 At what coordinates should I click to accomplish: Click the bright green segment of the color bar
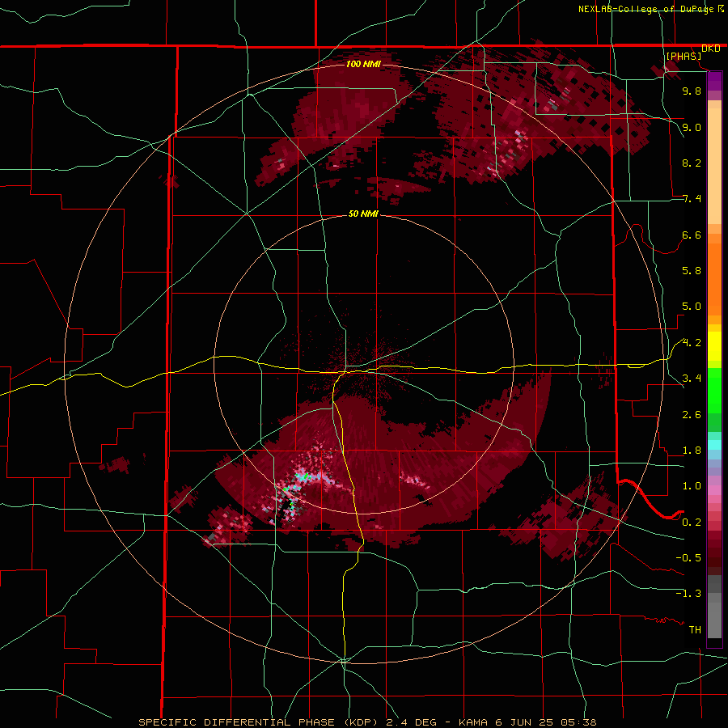tap(714, 391)
